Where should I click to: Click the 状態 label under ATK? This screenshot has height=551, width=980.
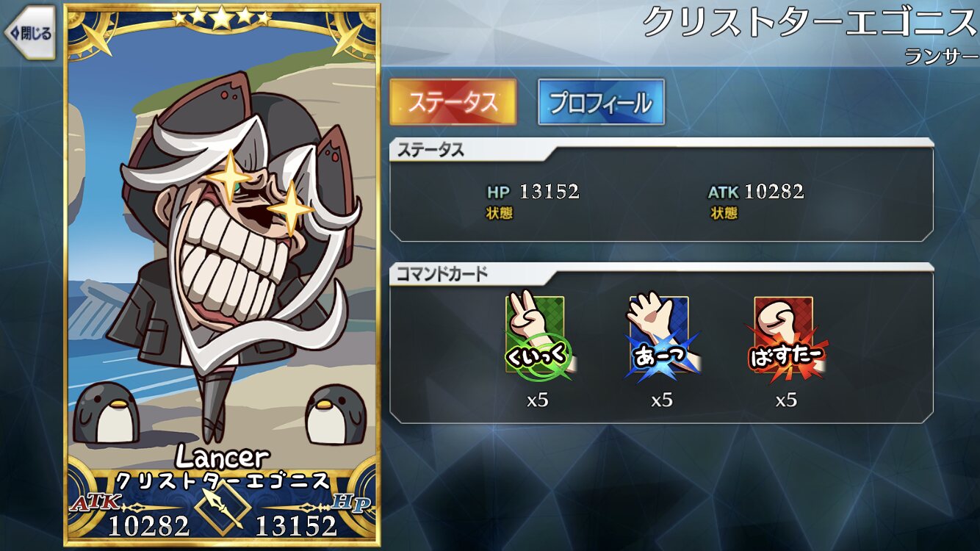(x=724, y=213)
